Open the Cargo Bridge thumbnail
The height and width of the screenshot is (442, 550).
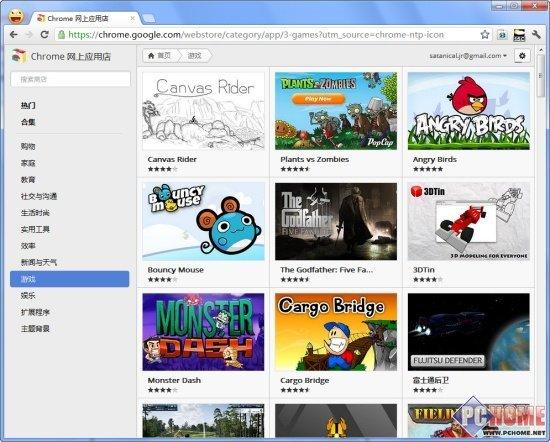[336, 332]
